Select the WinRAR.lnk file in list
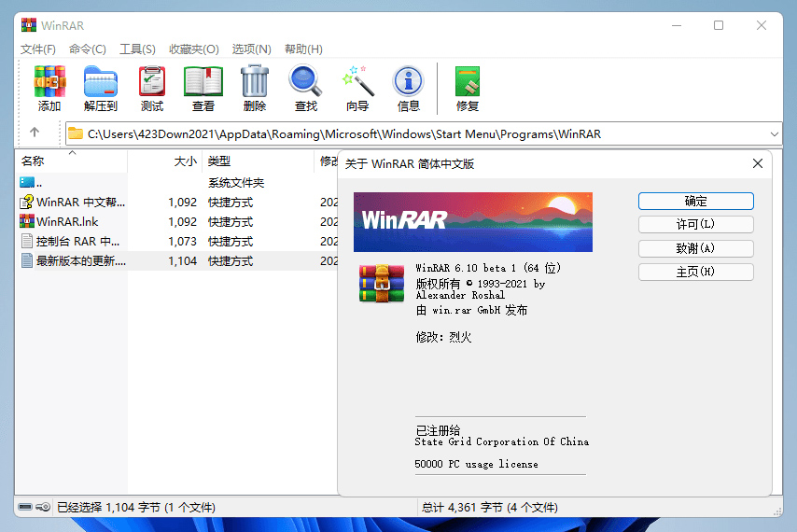 pyautogui.click(x=67, y=222)
